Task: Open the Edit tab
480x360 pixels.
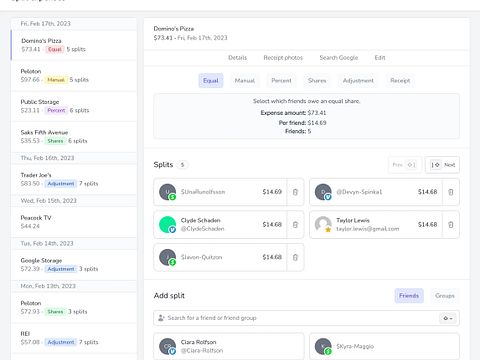Action: click(380, 58)
